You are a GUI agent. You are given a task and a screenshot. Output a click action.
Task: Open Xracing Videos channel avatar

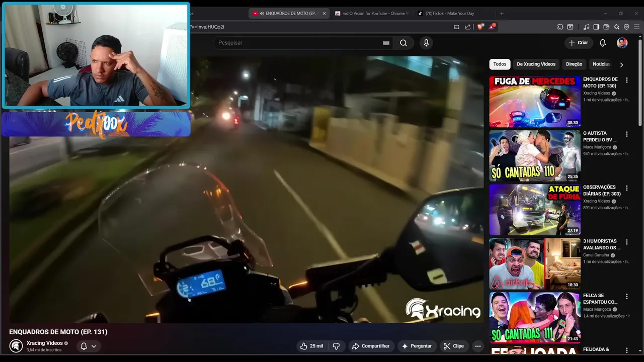pos(16,346)
